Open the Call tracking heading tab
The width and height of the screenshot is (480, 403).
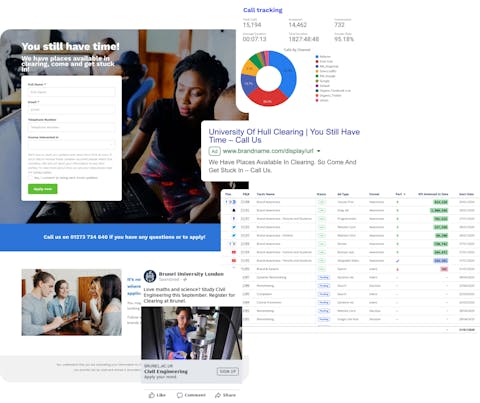[263, 10]
